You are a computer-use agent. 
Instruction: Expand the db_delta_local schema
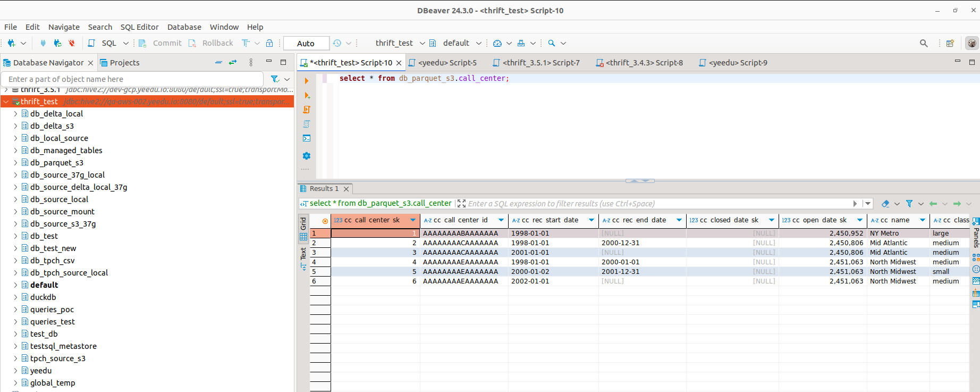(x=15, y=114)
